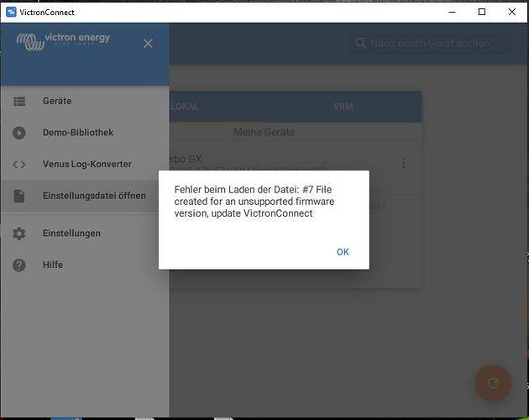The width and height of the screenshot is (529, 420).
Task: Minimize the VictronConnect window
Action: pyautogui.click(x=453, y=12)
